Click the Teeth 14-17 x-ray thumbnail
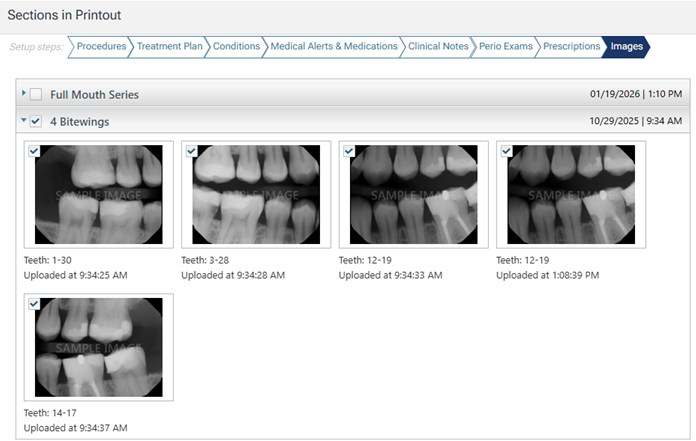Image resolution: width=696 pixels, height=441 pixels. pyautogui.click(x=99, y=347)
